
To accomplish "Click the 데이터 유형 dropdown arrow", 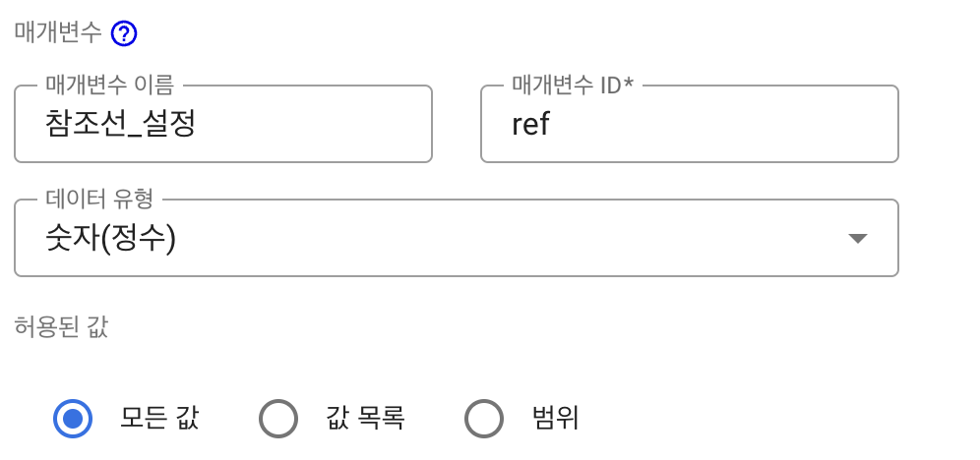I will click(x=857, y=239).
